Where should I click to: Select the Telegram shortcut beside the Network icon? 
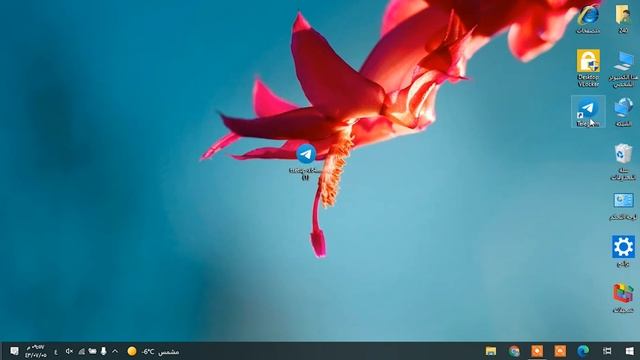[588, 112]
